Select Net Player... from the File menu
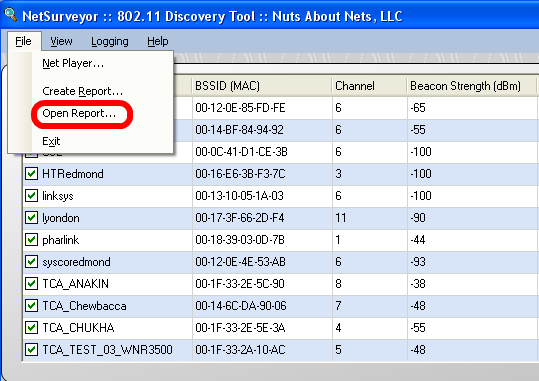539x381 pixels. point(73,63)
